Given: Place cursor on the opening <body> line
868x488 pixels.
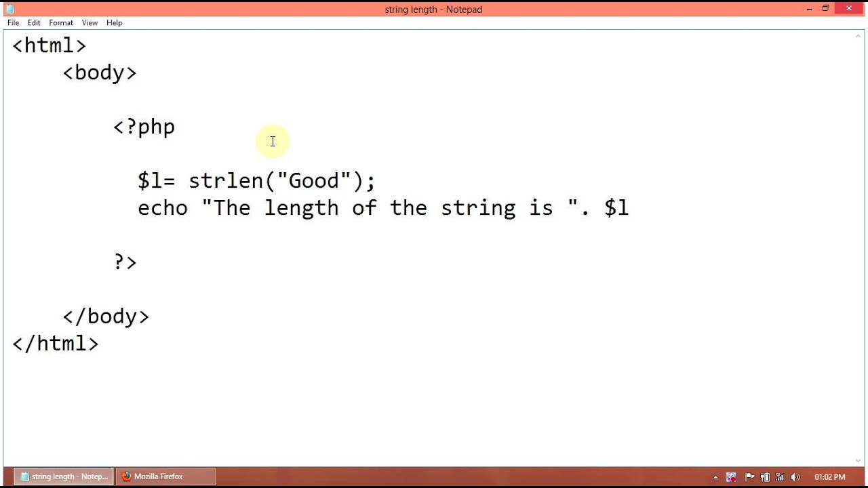Looking at the screenshot, I should coord(100,73).
